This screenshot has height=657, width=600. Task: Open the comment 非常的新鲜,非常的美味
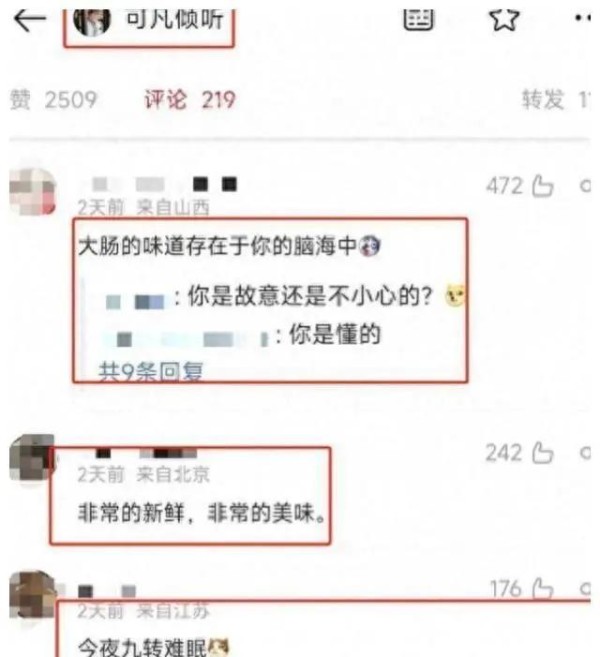tap(202, 513)
